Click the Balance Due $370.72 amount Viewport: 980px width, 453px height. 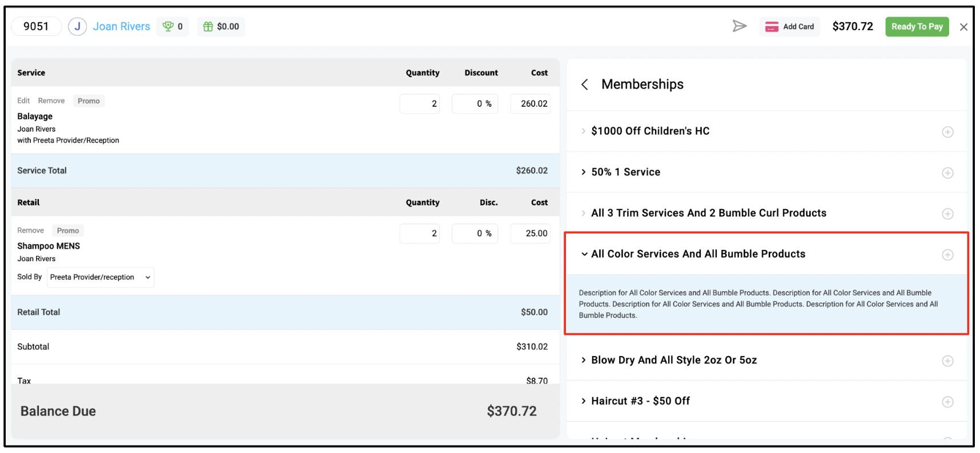click(512, 411)
